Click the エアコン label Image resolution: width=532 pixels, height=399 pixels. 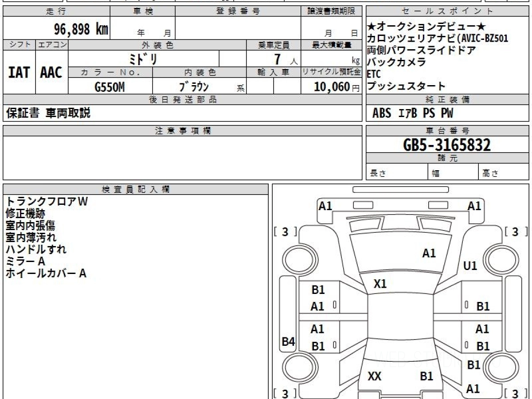point(52,45)
